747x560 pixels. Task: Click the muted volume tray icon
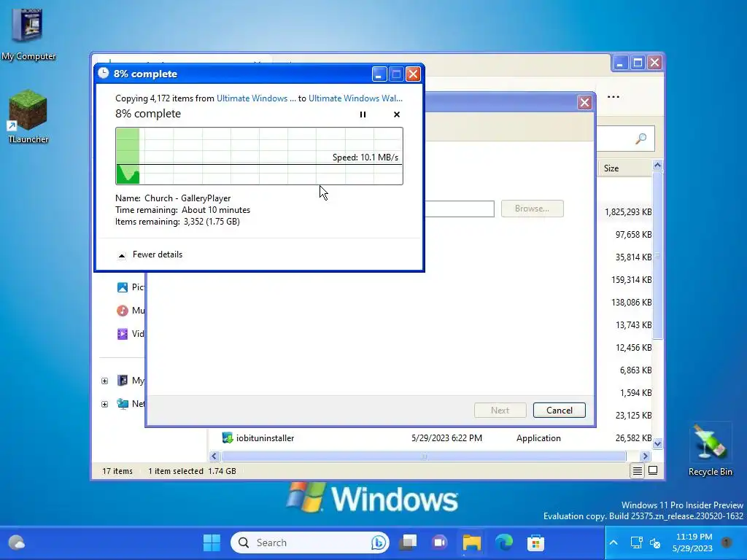[655, 542]
